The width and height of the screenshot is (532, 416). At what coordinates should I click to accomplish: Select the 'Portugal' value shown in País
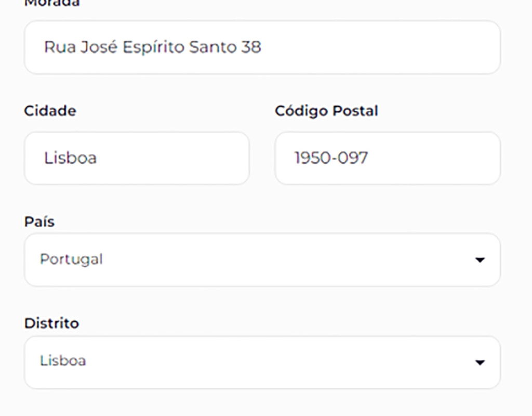[x=71, y=259]
